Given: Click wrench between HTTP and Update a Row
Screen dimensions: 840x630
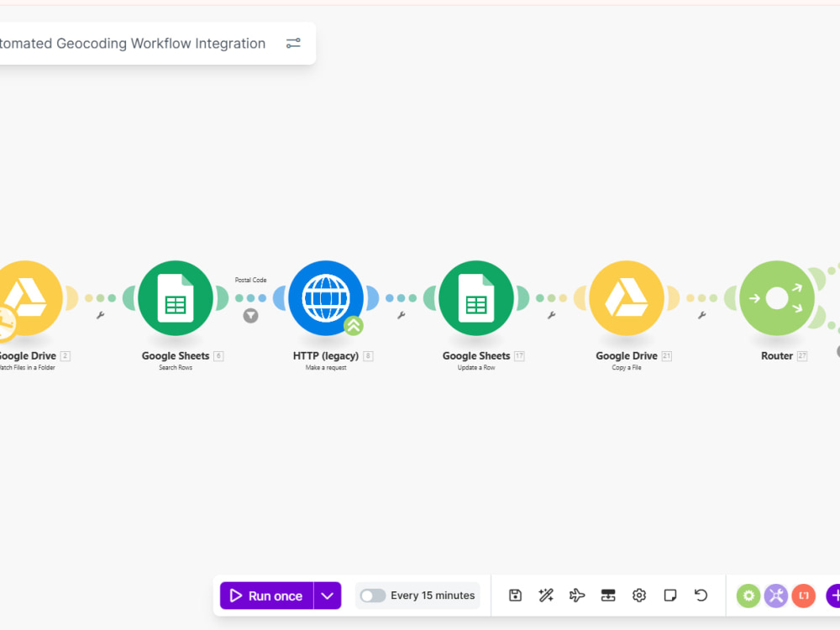Looking at the screenshot, I should tap(402, 316).
